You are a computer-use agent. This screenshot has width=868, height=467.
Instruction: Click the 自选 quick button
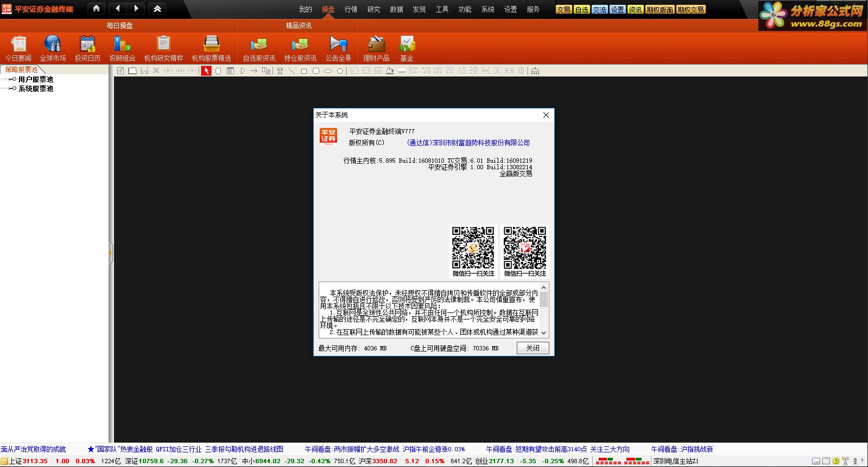pyautogui.click(x=581, y=10)
